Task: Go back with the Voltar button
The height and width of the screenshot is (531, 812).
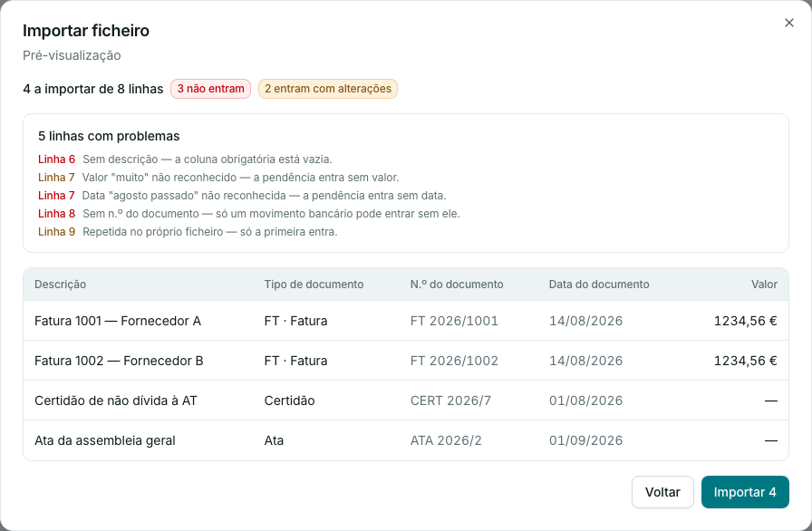Action: pyautogui.click(x=662, y=492)
